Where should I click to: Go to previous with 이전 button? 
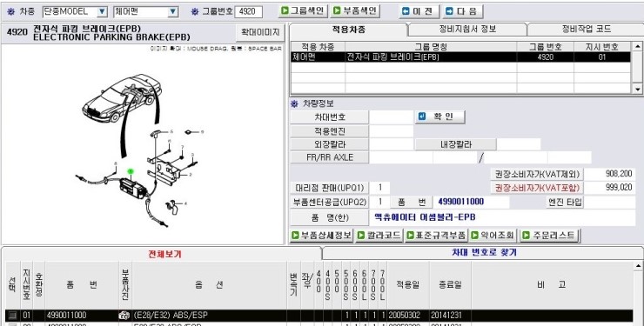(419, 11)
